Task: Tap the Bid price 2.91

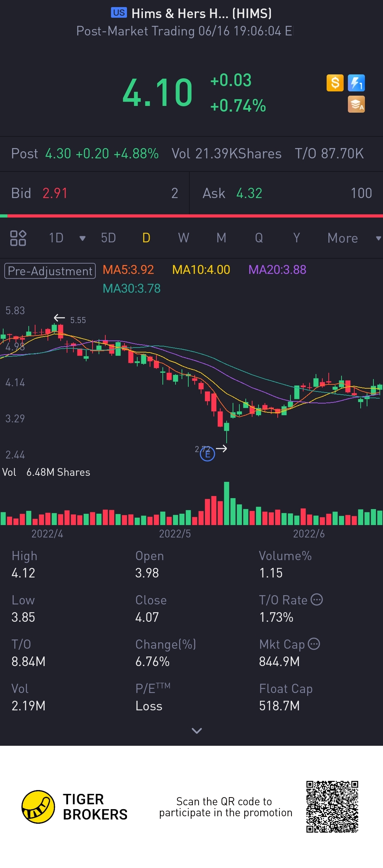Action: point(55,193)
